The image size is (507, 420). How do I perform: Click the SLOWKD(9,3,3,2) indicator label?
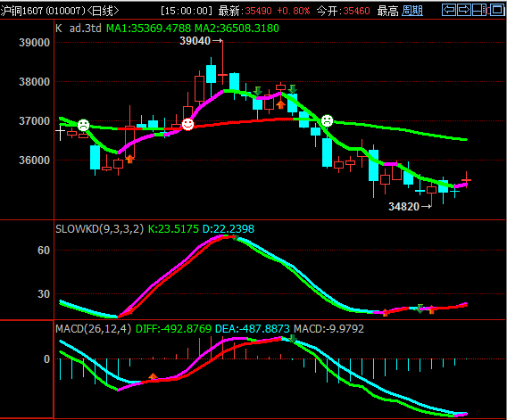(100, 229)
